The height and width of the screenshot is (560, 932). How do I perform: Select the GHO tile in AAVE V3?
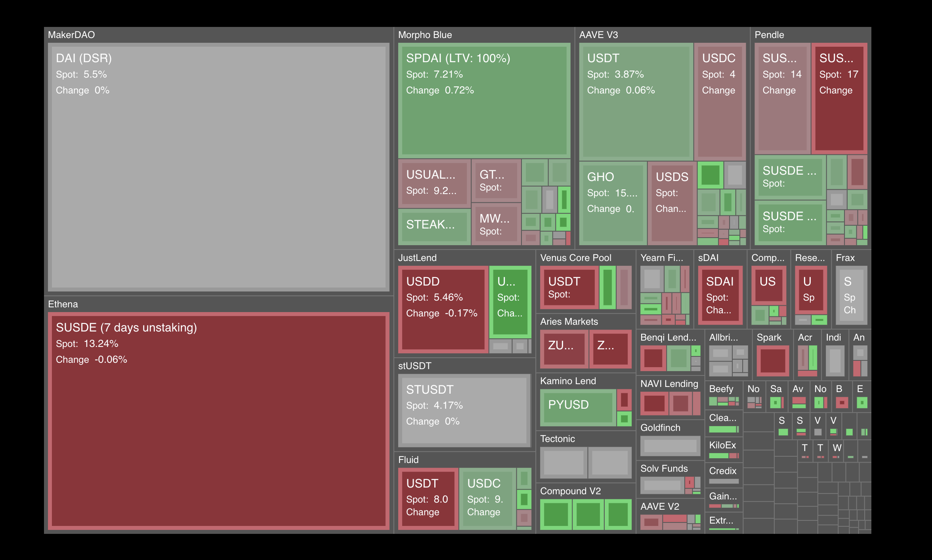pos(612,203)
